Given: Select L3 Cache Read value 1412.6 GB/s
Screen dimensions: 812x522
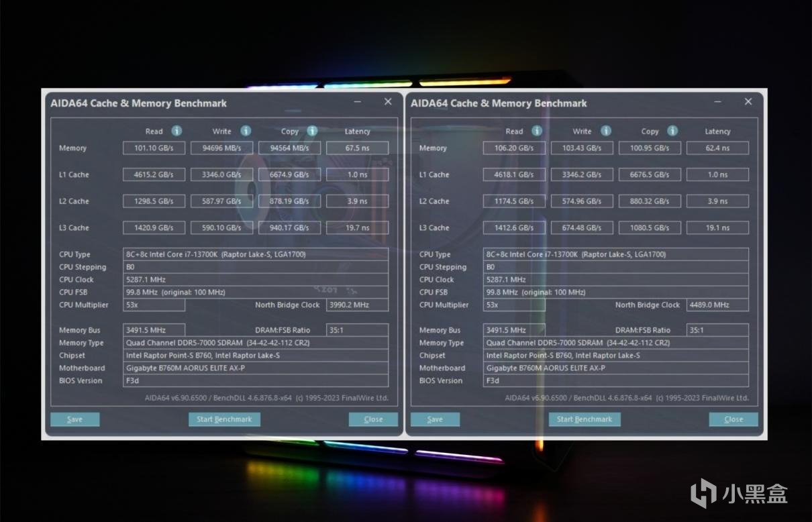Looking at the screenshot, I should click(x=514, y=228).
